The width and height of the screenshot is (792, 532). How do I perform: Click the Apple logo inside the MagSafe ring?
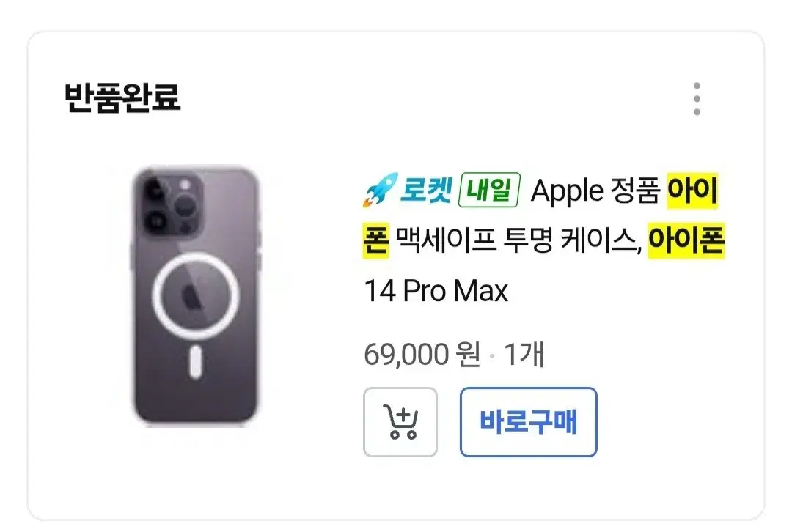(x=195, y=297)
